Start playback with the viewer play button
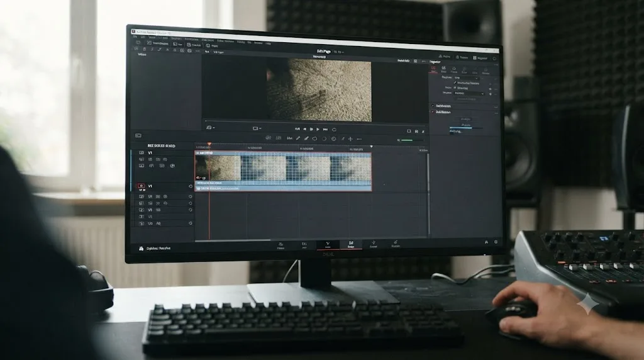 318,129
